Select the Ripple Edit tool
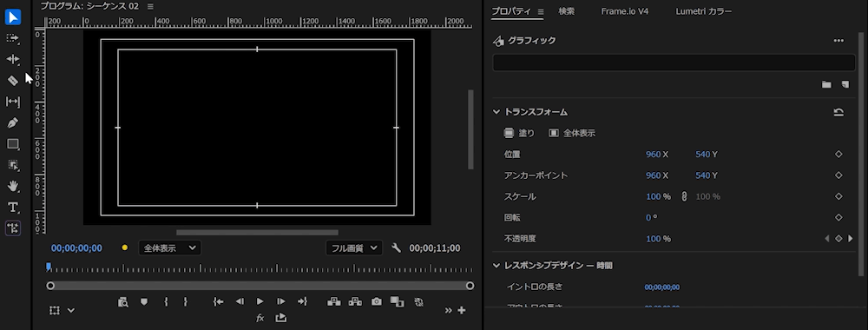The width and height of the screenshot is (868, 330). (13, 59)
